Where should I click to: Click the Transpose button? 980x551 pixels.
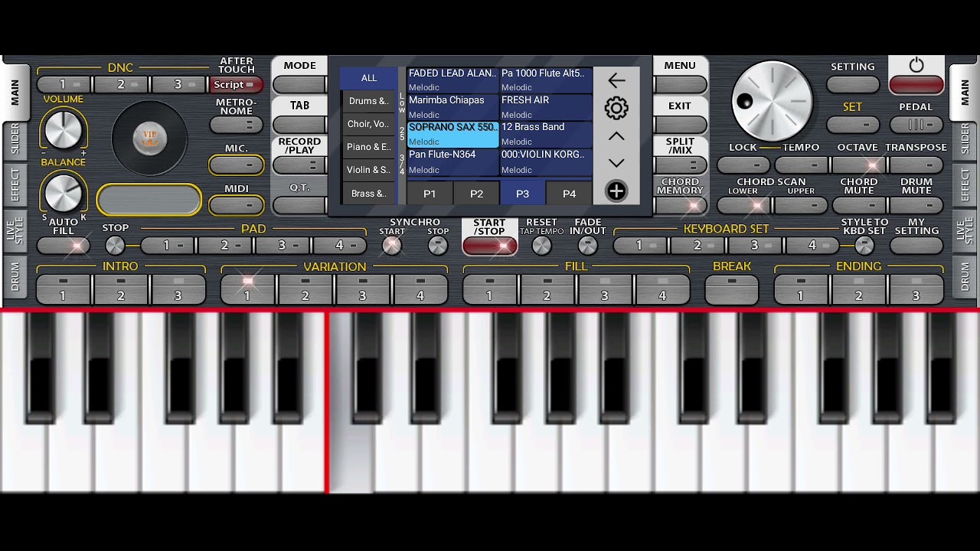click(x=916, y=165)
